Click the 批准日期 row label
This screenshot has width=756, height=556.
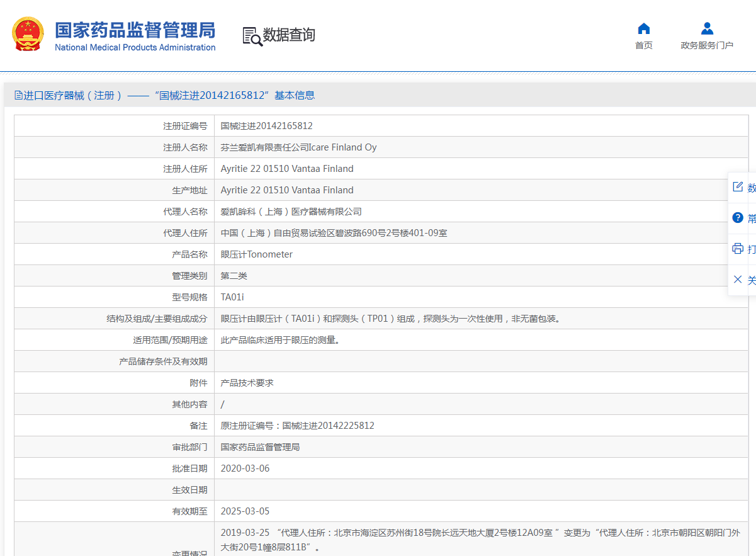tap(189, 468)
